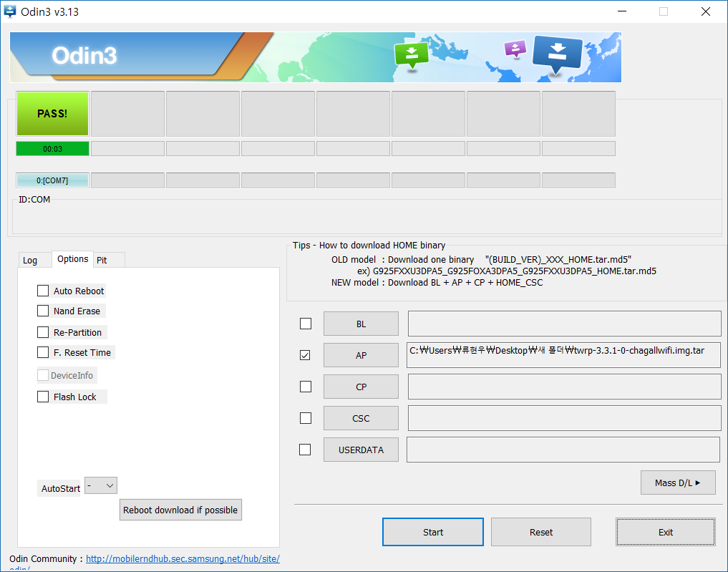Enable the Flash Lock checkbox
Screen dimensions: 728x572
tap(43, 397)
